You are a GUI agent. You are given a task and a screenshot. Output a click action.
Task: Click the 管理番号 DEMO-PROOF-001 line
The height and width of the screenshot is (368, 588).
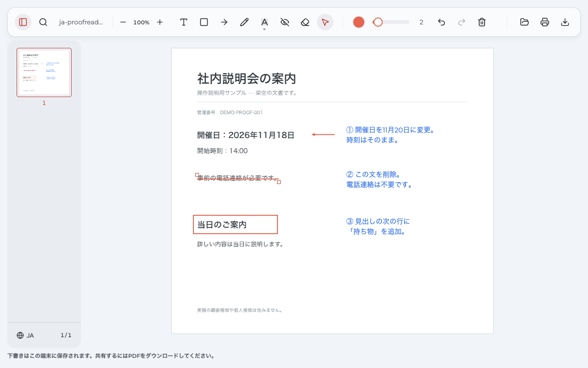click(230, 113)
